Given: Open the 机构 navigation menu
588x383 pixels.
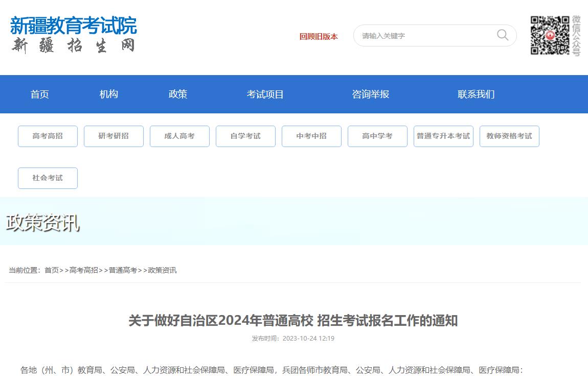Looking at the screenshot, I should pyautogui.click(x=109, y=94).
